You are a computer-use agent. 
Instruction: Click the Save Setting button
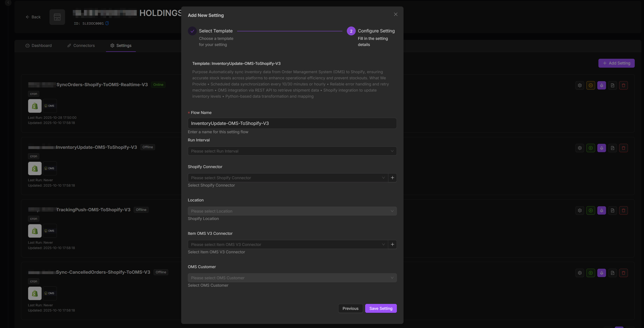[381, 308]
